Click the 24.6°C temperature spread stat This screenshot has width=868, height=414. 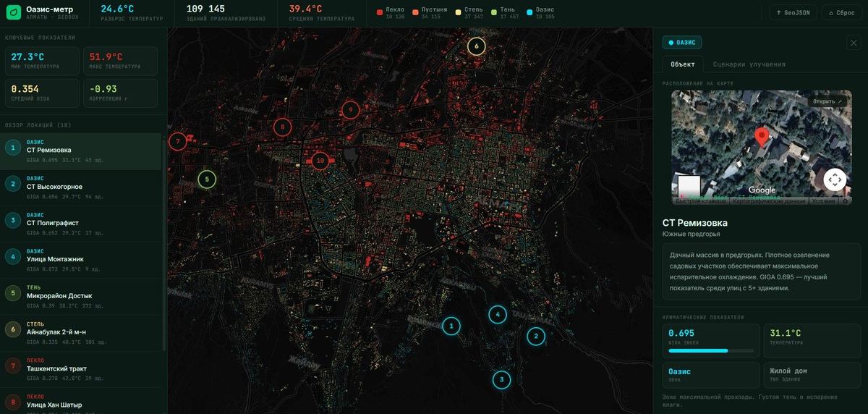[132, 12]
